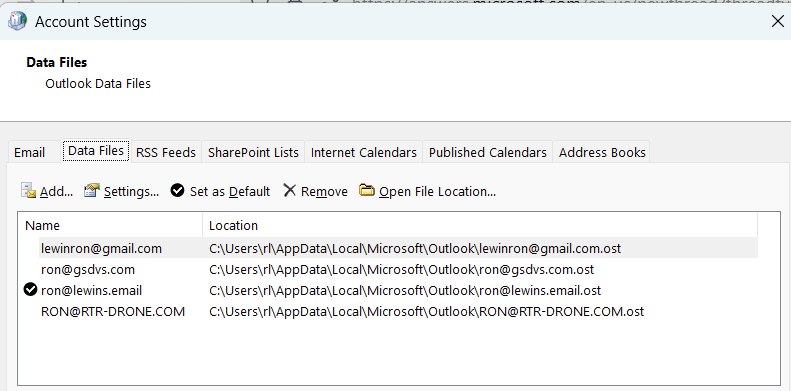This screenshot has height=391, width=791.
Task: Select the Internet Calendars tab
Action: click(x=364, y=152)
